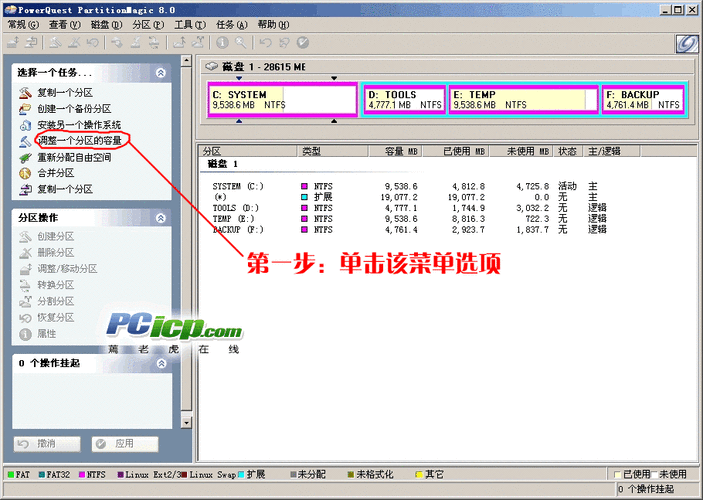The height and width of the screenshot is (500, 703).
Task: Select the 创建一个备份分区 task
Action: (74, 109)
